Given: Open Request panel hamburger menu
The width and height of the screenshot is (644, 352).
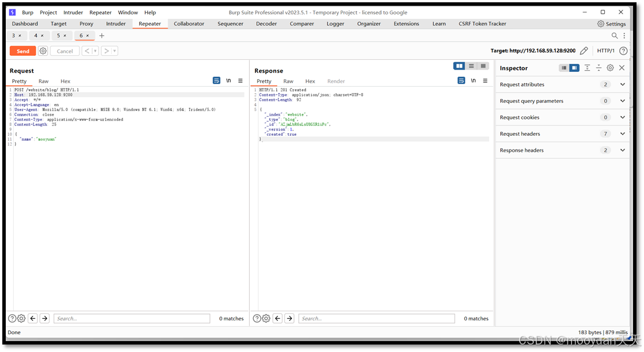Looking at the screenshot, I should point(240,81).
